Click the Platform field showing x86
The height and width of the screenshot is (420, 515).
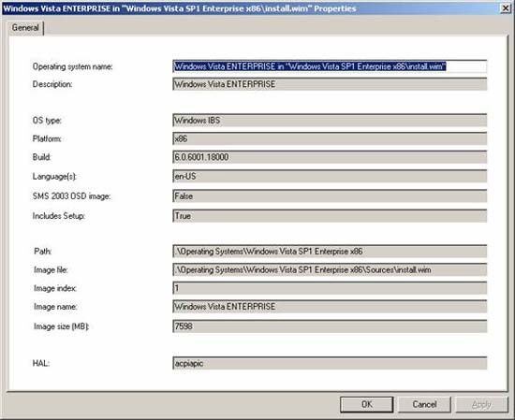pyautogui.click(x=330, y=138)
